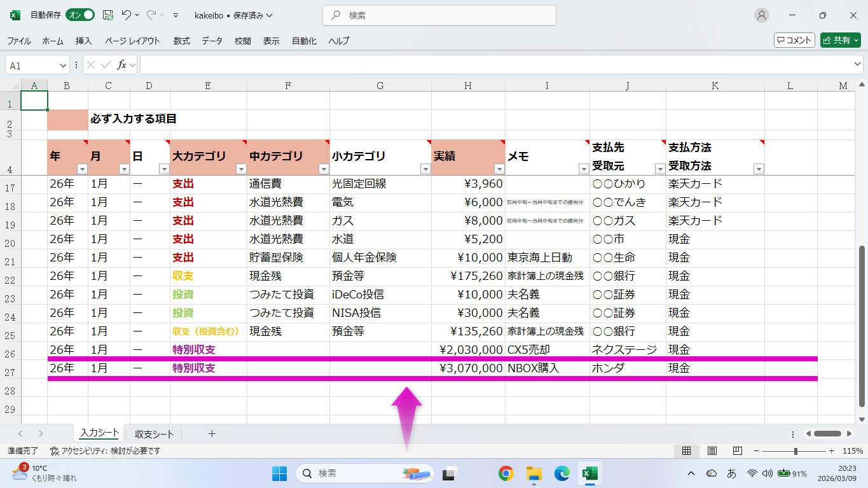This screenshot has width=868, height=488.
Task: Click the Normal view grid icon
Action: point(687,451)
